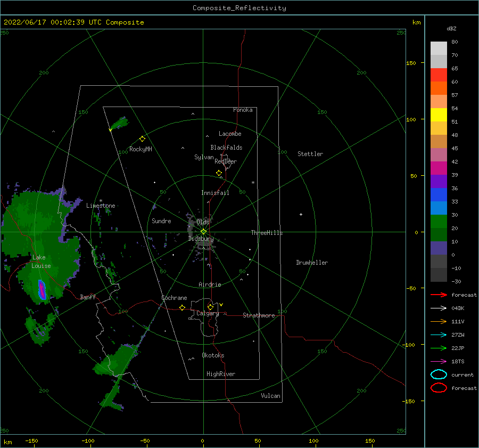Click the ThreeHills label
Viewport: 479px width, 448px height.
[x=267, y=233]
